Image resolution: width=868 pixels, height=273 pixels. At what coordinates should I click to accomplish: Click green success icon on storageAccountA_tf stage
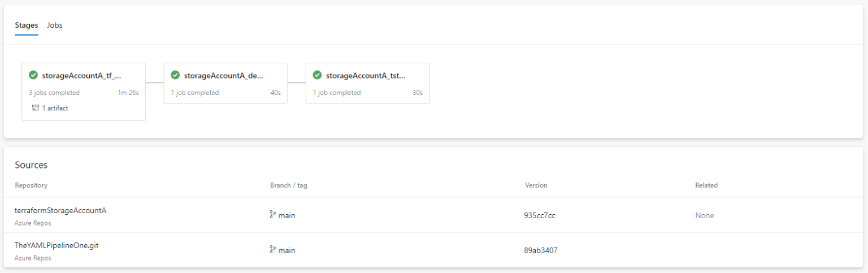click(x=33, y=75)
